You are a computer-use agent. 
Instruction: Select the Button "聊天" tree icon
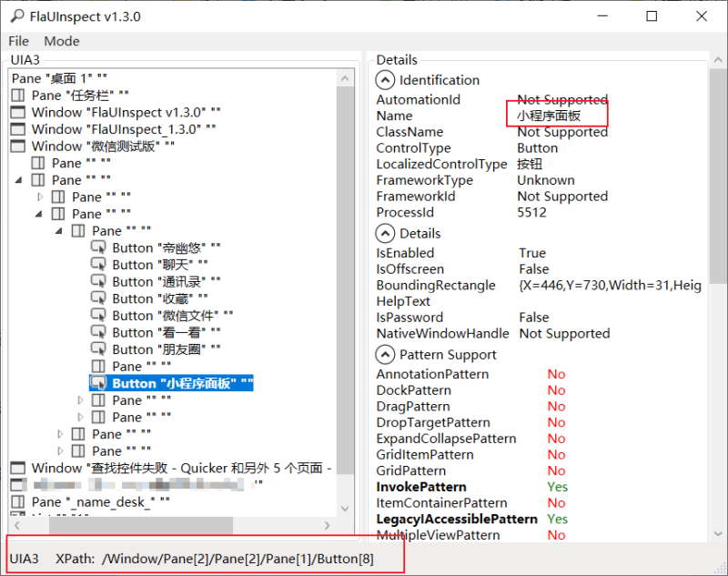click(98, 265)
